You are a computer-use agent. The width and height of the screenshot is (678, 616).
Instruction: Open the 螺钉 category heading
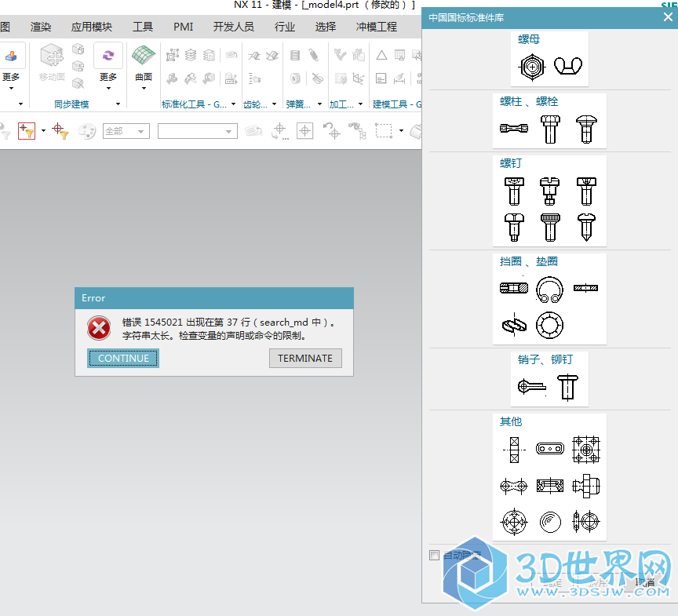pyautogui.click(x=511, y=163)
